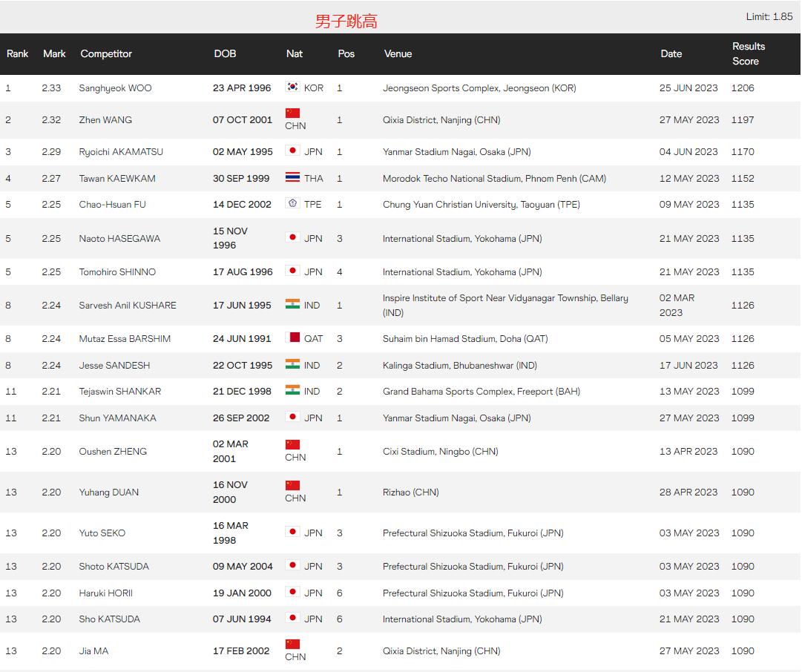Open Shoto KATSUDA competitor profile
Image resolution: width=802 pixels, height=672 pixels.
click(x=114, y=566)
